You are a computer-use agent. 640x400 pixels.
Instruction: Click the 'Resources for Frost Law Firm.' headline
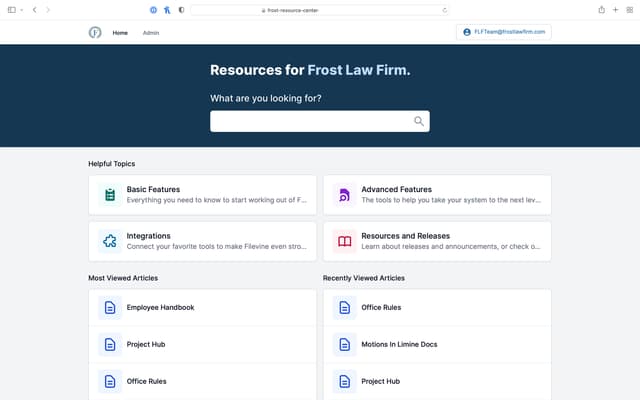click(310, 70)
